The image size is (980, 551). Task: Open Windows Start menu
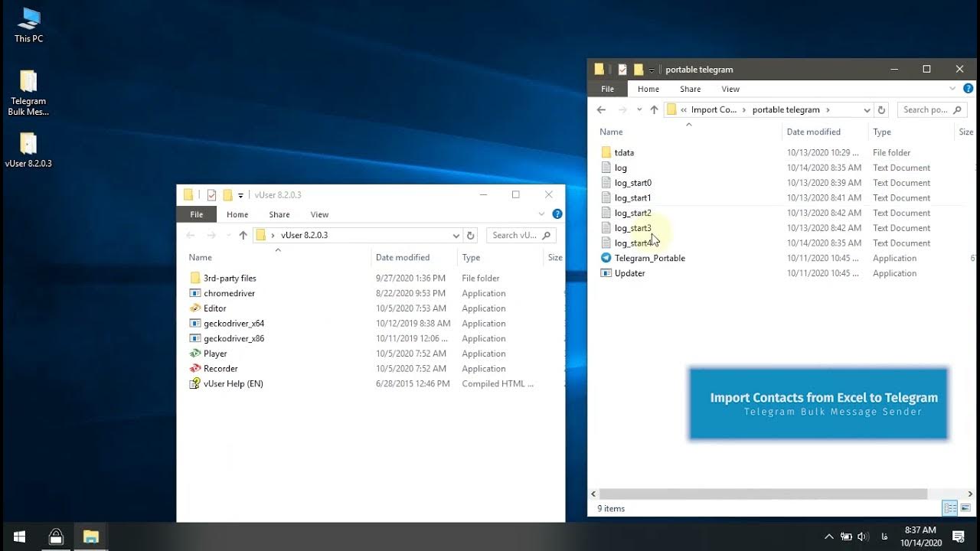point(19,536)
